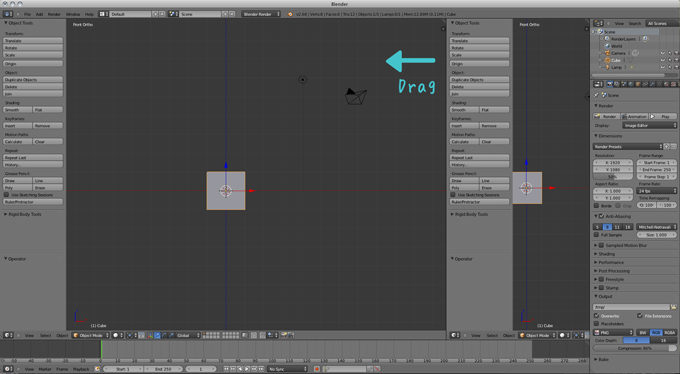Enable the Sampled Motion Blur checkbox
Screen dimensions: 680x374
[602, 245]
